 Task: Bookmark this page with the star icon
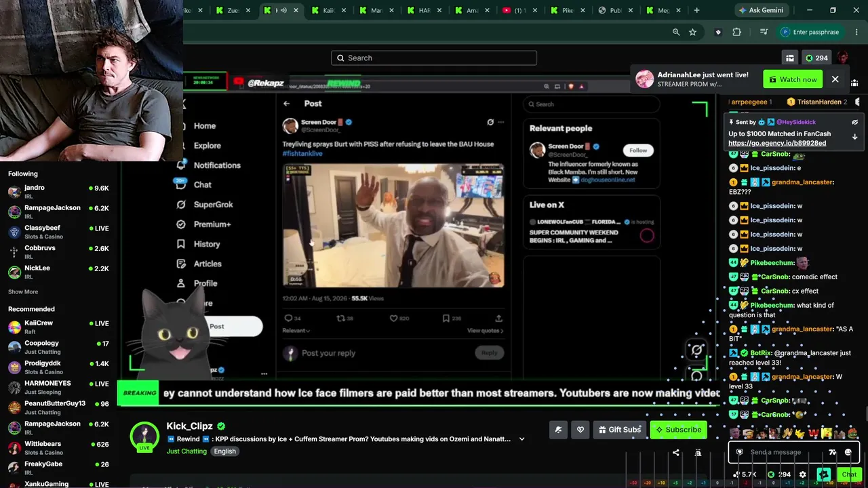[692, 32]
